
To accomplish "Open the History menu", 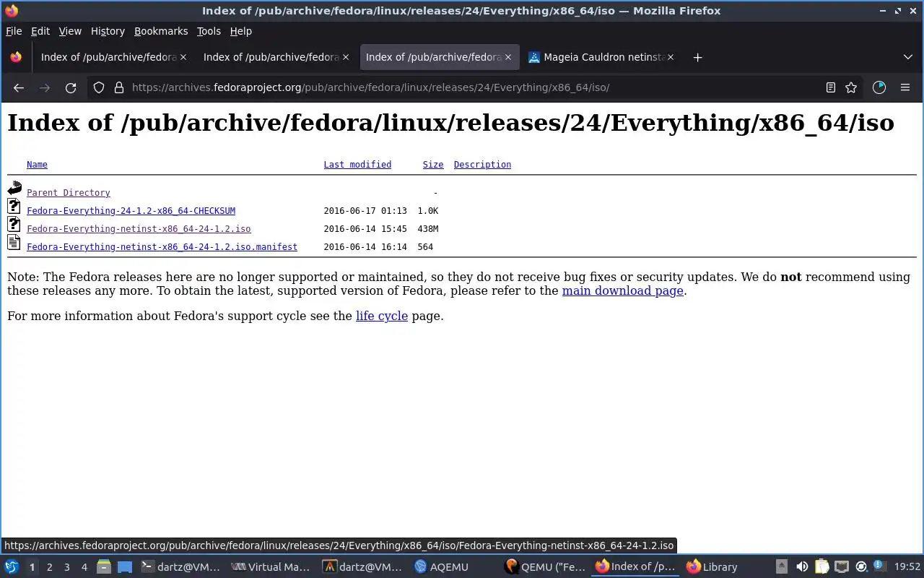I will [108, 31].
